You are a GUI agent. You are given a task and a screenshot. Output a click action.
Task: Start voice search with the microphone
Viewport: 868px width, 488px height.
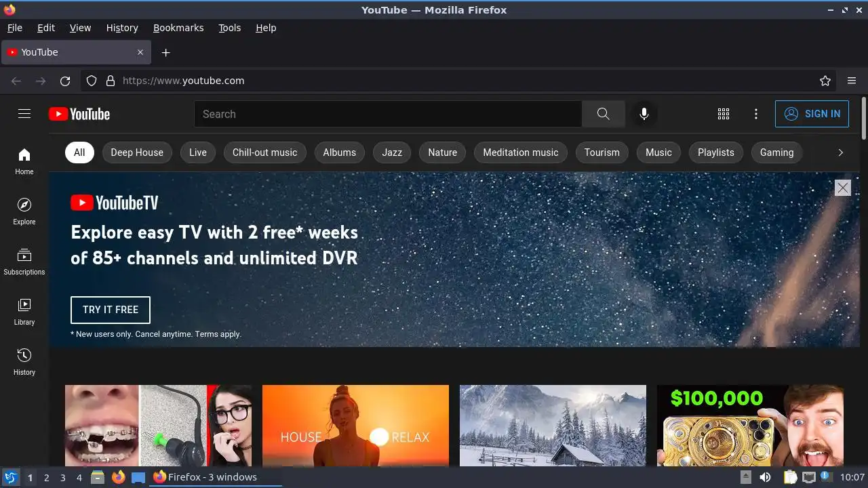click(644, 114)
